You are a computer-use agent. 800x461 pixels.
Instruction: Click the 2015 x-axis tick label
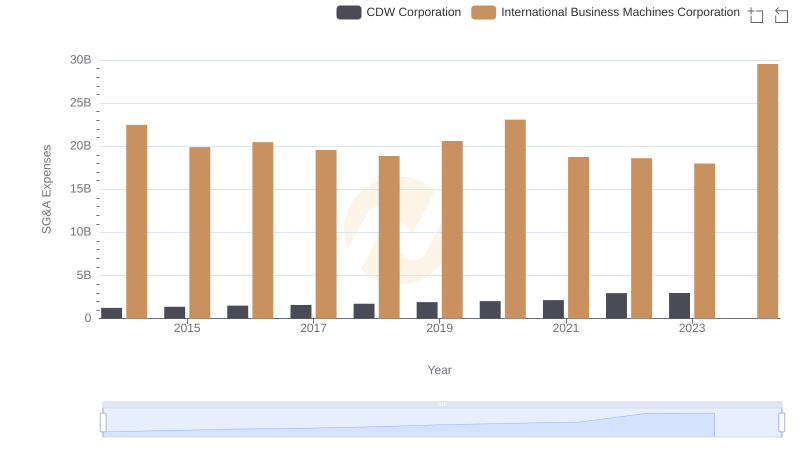pyautogui.click(x=187, y=329)
